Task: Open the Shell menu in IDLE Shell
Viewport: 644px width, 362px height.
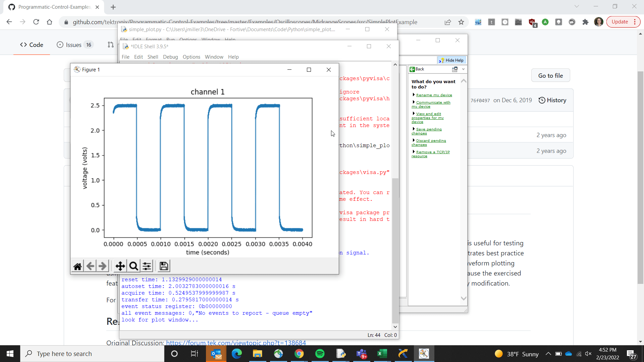Action: 153,57
